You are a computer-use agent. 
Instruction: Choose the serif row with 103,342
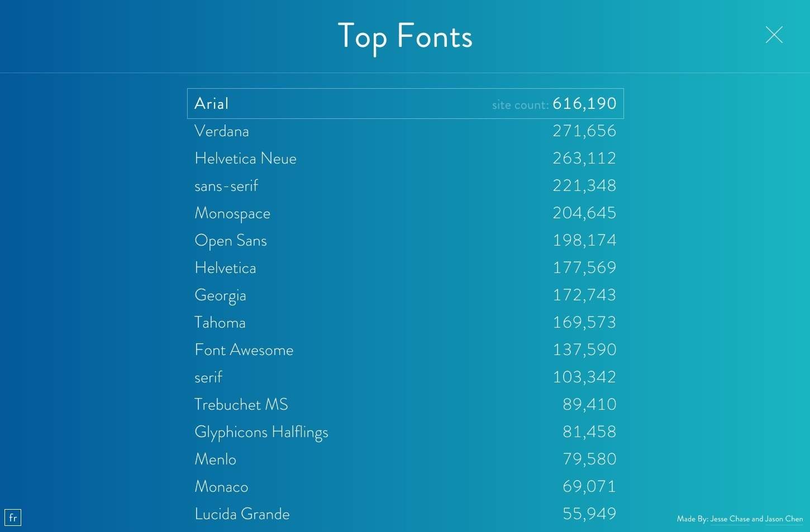[x=405, y=377]
